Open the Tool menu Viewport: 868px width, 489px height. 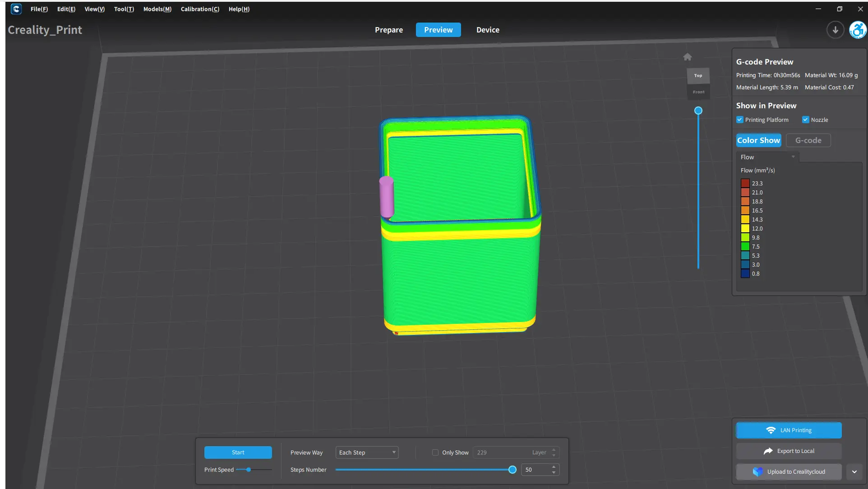[124, 9]
